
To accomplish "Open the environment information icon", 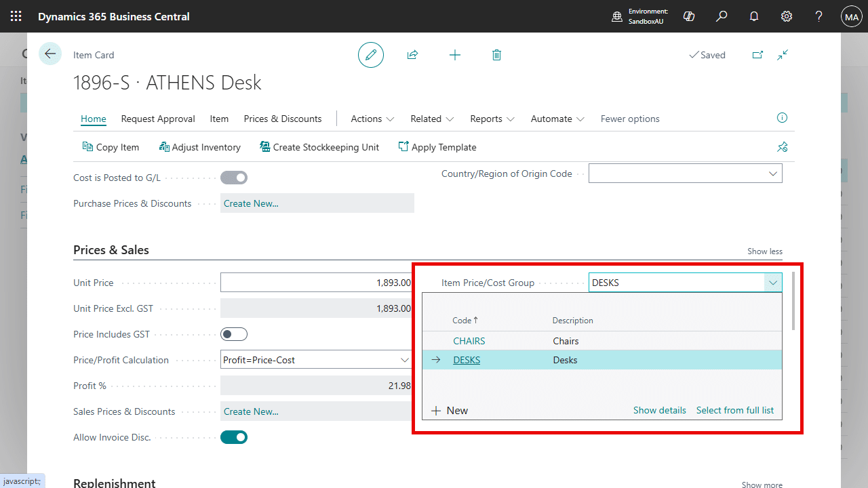I will (x=617, y=16).
